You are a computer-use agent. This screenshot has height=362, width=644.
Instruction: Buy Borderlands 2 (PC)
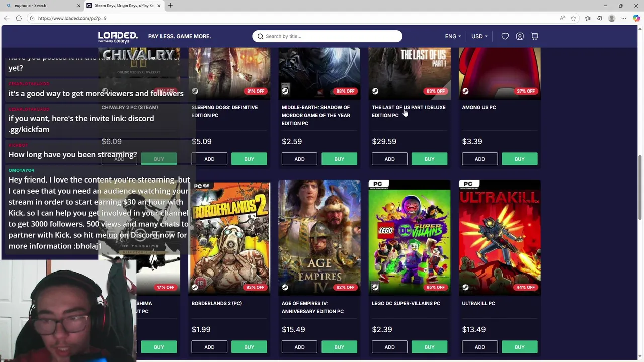[249, 347]
